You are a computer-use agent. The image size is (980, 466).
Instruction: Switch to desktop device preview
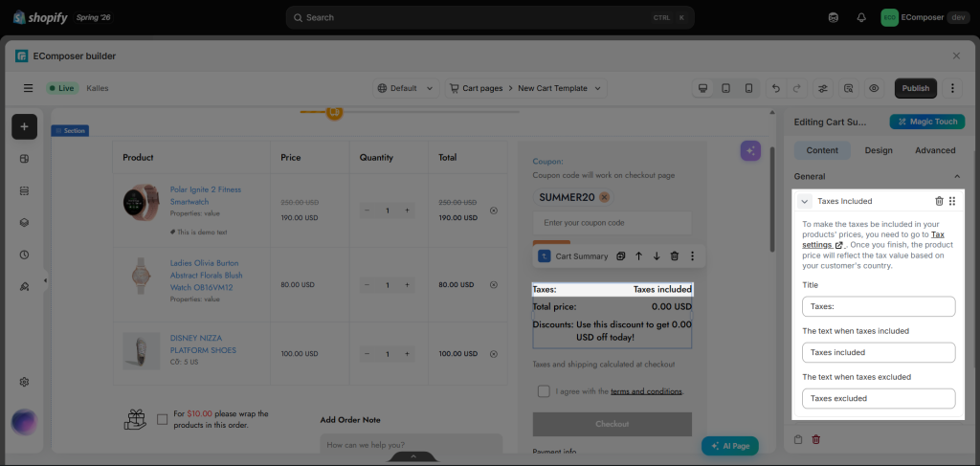tap(702, 88)
